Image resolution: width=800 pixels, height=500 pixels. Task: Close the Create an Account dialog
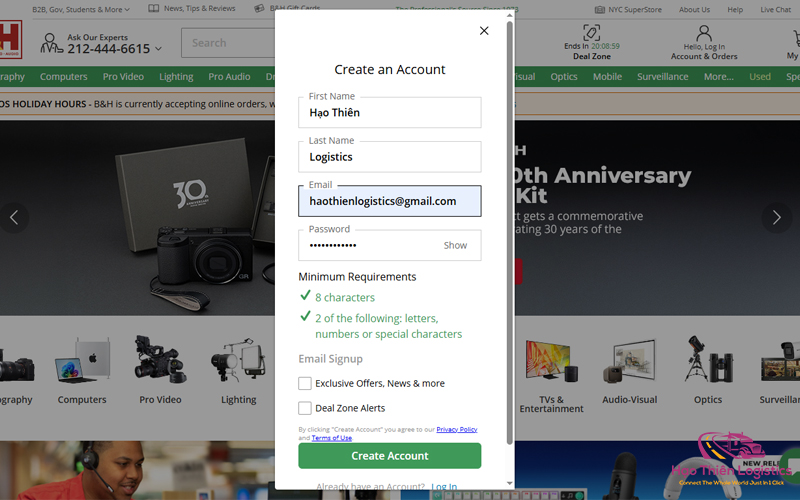tap(484, 31)
